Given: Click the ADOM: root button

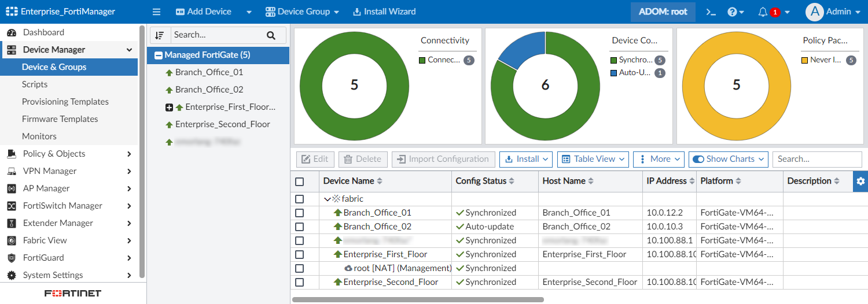Looking at the screenshot, I should coord(663,12).
